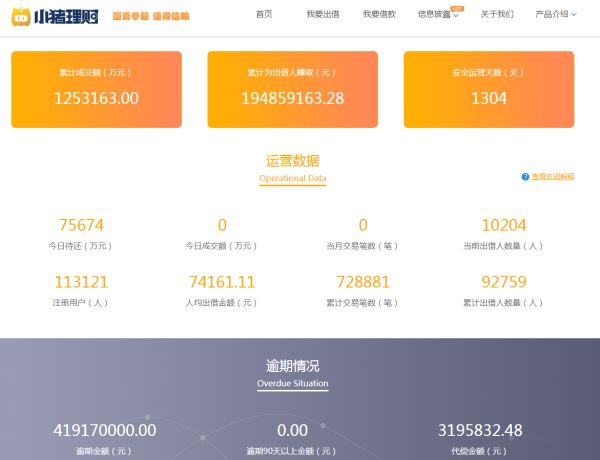The width and height of the screenshot is (600, 460).
Task: Click the 小猪理财 pig logo icon
Action: (21, 17)
